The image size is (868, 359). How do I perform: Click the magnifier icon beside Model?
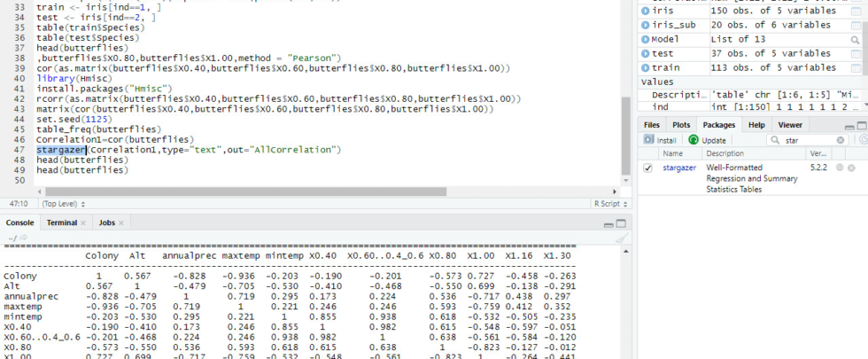click(855, 40)
